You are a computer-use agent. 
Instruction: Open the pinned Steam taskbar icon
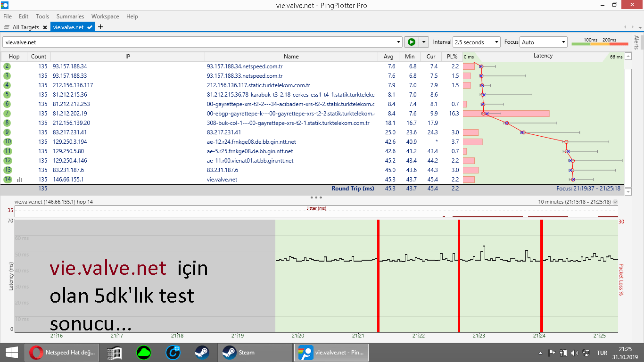click(x=202, y=352)
